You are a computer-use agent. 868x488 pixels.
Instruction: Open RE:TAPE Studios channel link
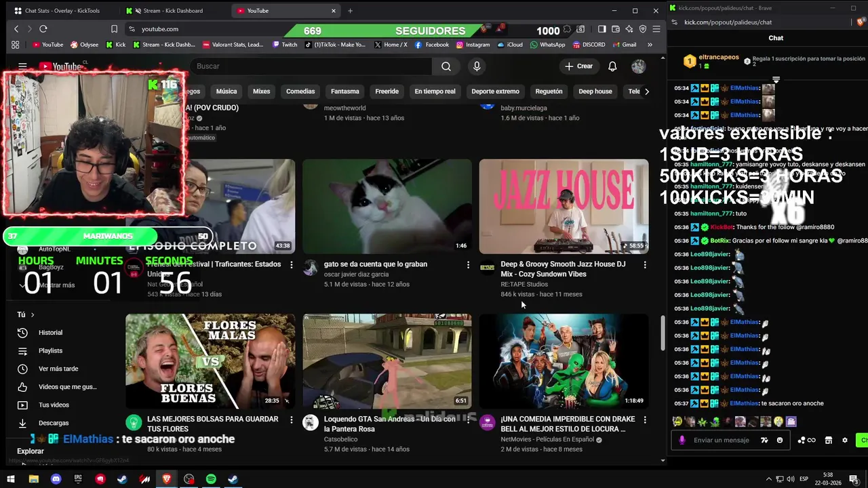(x=524, y=285)
